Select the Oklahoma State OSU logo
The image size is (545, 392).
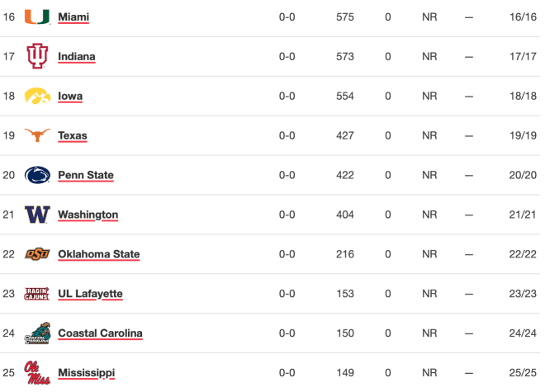coord(37,254)
